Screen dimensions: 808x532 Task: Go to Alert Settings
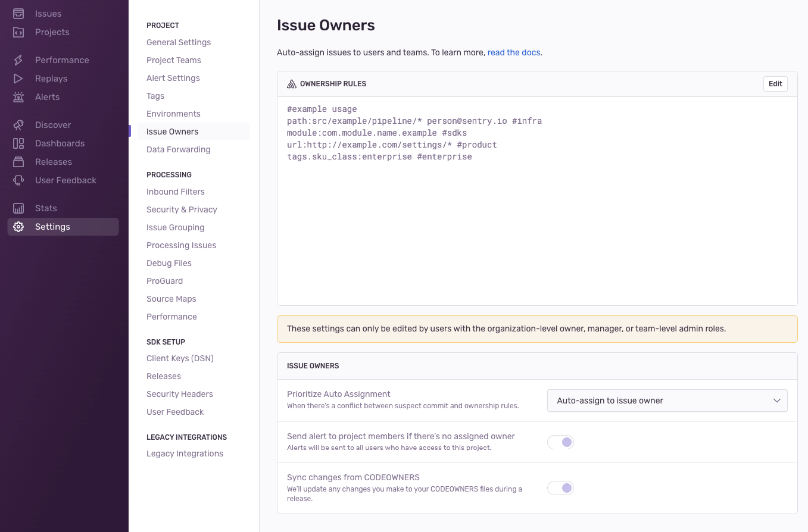pos(173,78)
